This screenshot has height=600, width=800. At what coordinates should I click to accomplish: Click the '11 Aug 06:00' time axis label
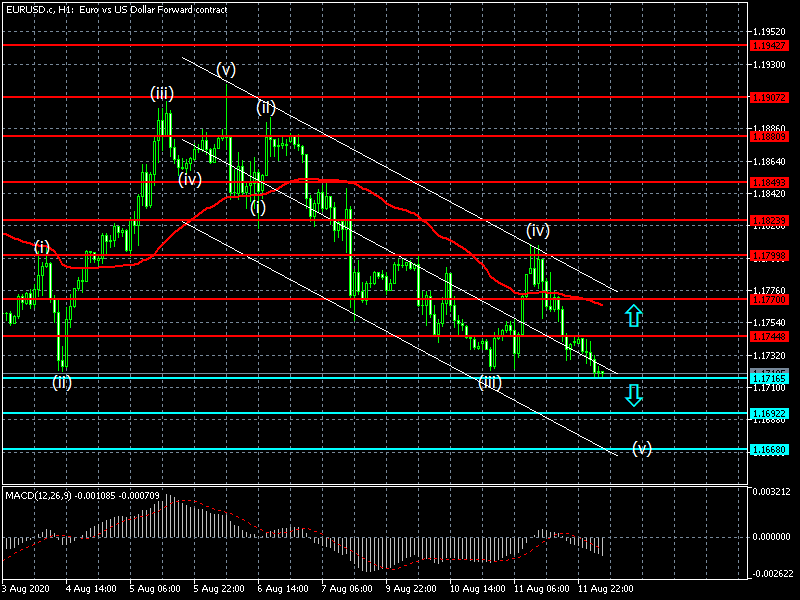click(x=542, y=589)
